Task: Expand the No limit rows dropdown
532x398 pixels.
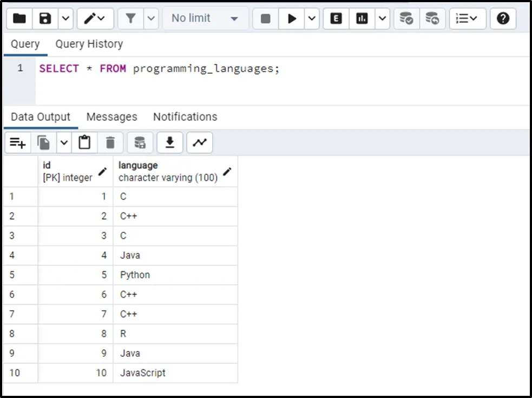Action: click(205, 18)
